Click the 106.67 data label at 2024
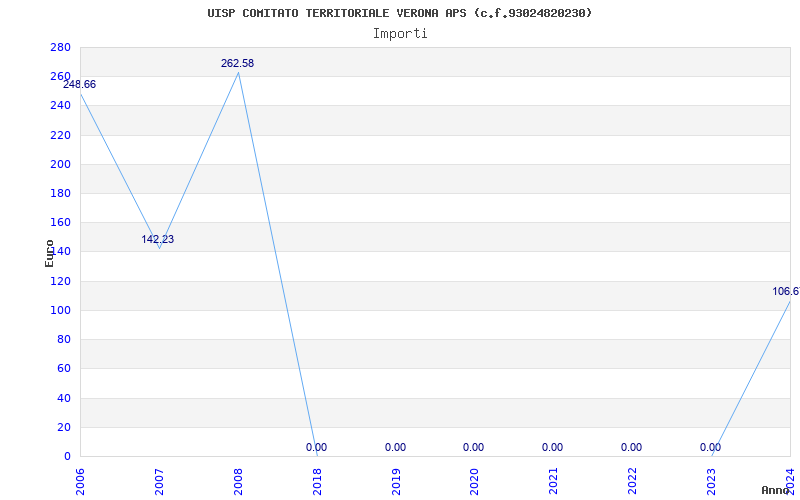 [x=786, y=291]
